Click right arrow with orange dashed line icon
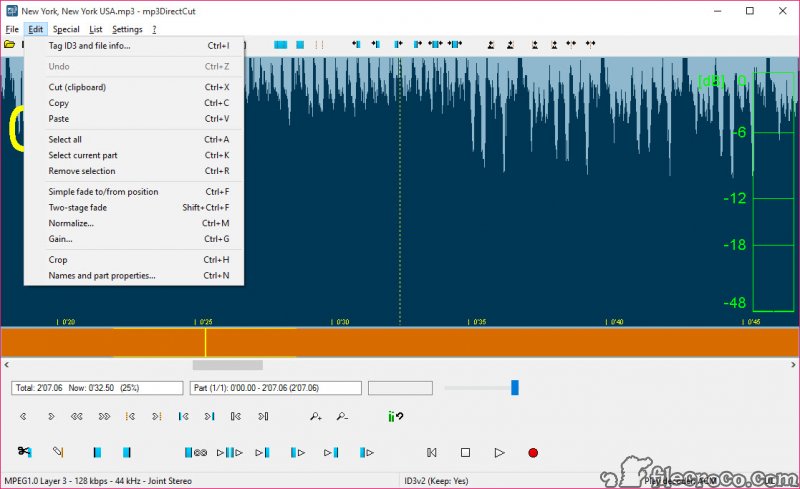This screenshot has height=489, width=800. [157, 417]
